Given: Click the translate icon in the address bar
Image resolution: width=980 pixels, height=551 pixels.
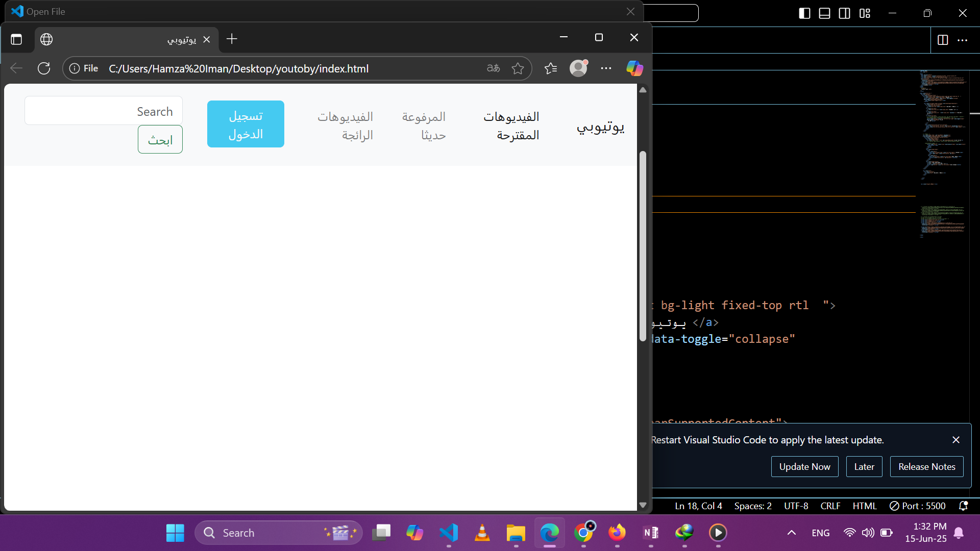Looking at the screenshot, I should click(x=493, y=68).
